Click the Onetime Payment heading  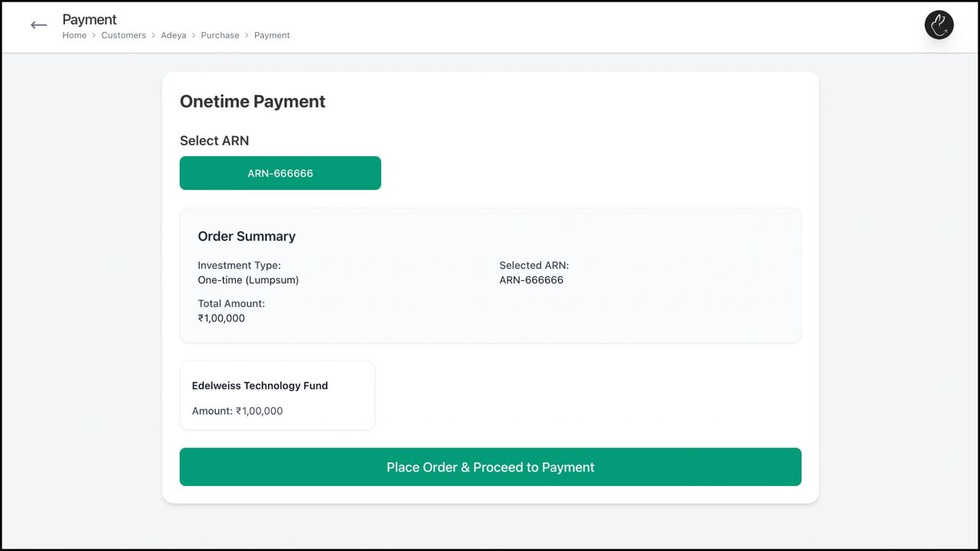click(x=253, y=102)
